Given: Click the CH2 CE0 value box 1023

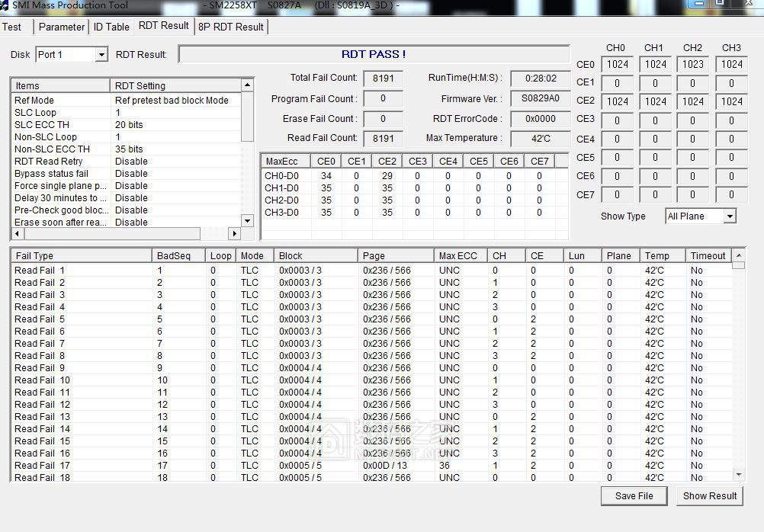Looking at the screenshot, I should (692, 65).
